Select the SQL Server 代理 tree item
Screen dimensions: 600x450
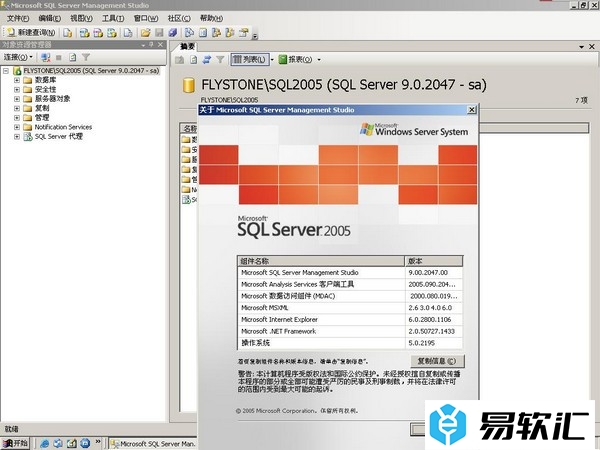[x=59, y=137]
